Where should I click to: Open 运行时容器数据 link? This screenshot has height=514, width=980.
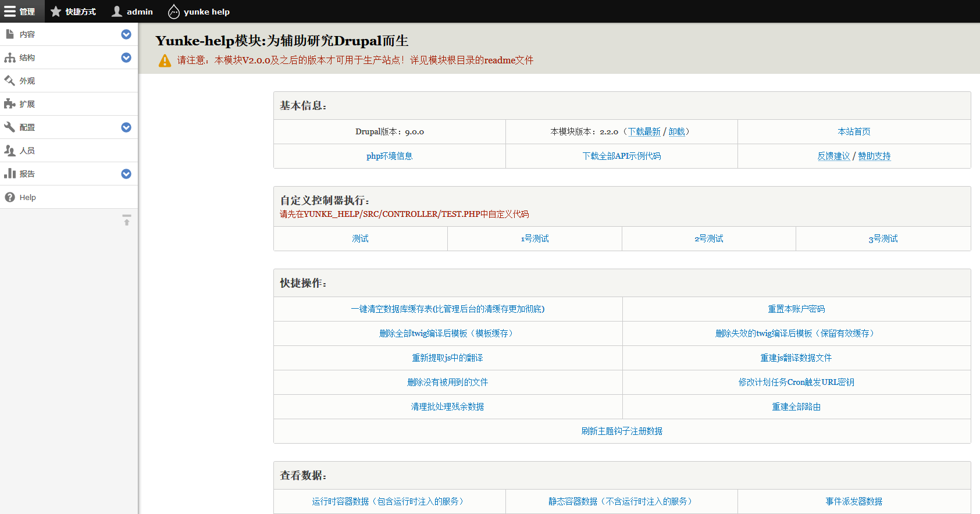390,502
